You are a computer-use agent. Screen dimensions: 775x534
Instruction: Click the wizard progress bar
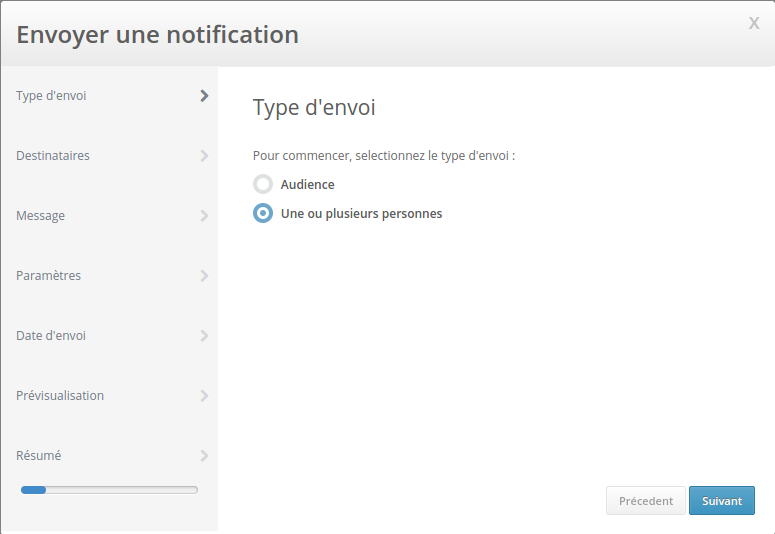point(109,490)
